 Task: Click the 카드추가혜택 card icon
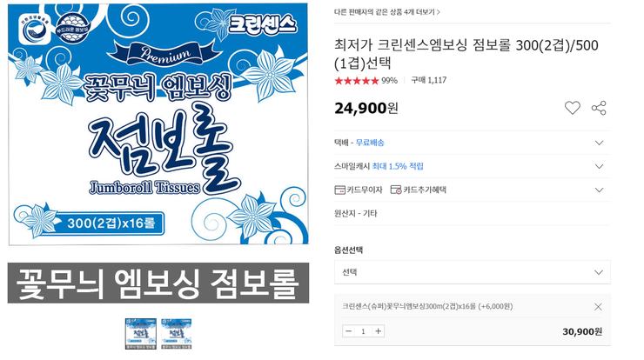click(396, 190)
